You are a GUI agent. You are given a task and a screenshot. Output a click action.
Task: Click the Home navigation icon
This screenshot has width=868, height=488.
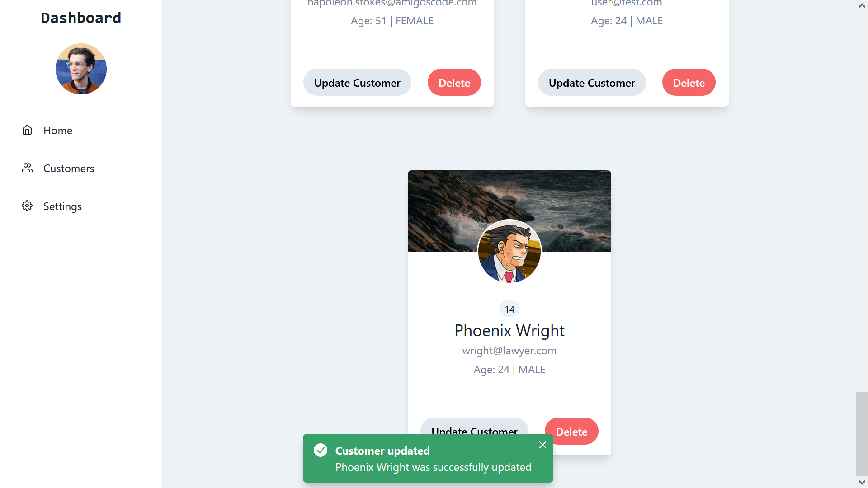tap(27, 130)
